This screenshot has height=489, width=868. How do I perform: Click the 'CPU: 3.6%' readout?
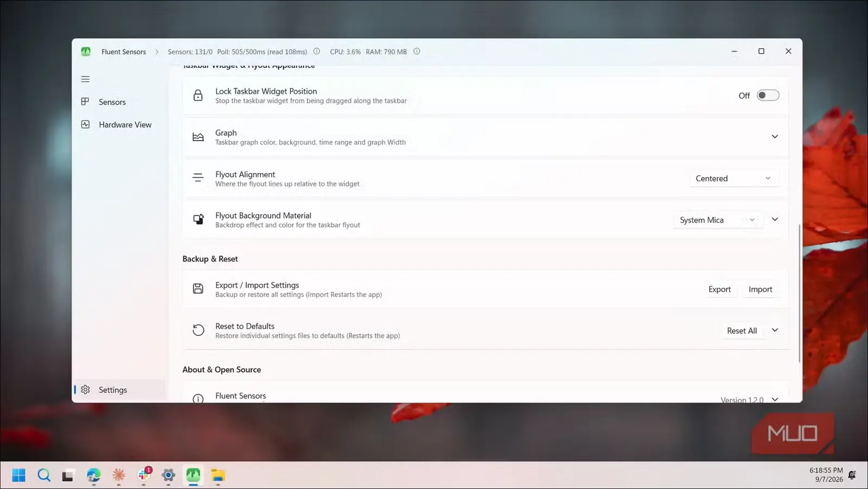pyautogui.click(x=345, y=52)
